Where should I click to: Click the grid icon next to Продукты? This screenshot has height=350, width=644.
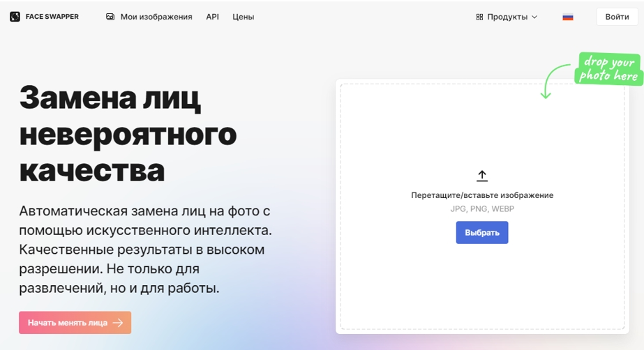[479, 17]
